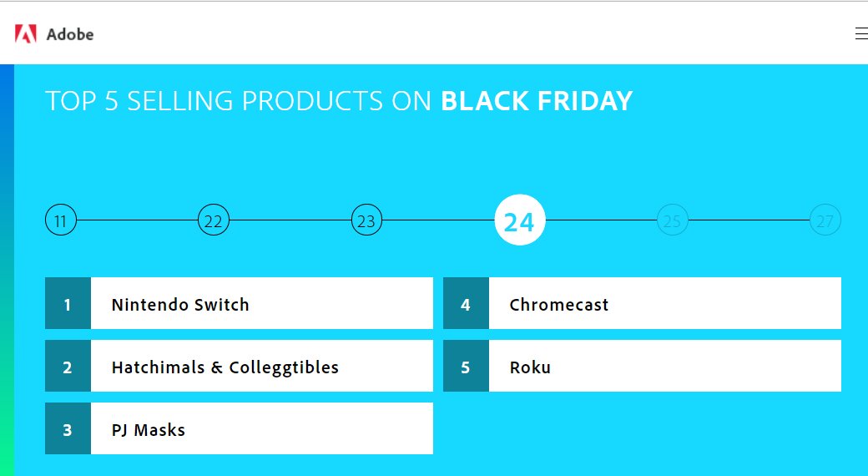Click the rank 2 number badge
Screen dimensions: 868x476
(x=68, y=366)
